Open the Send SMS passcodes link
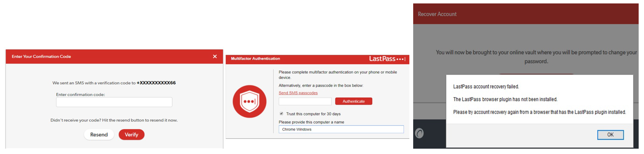 [298, 93]
